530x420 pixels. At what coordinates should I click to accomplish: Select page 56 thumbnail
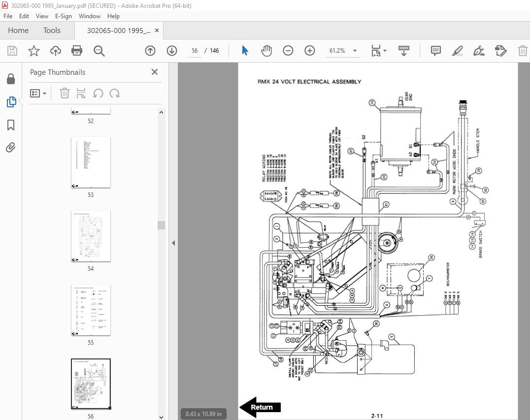tap(91, 384)
